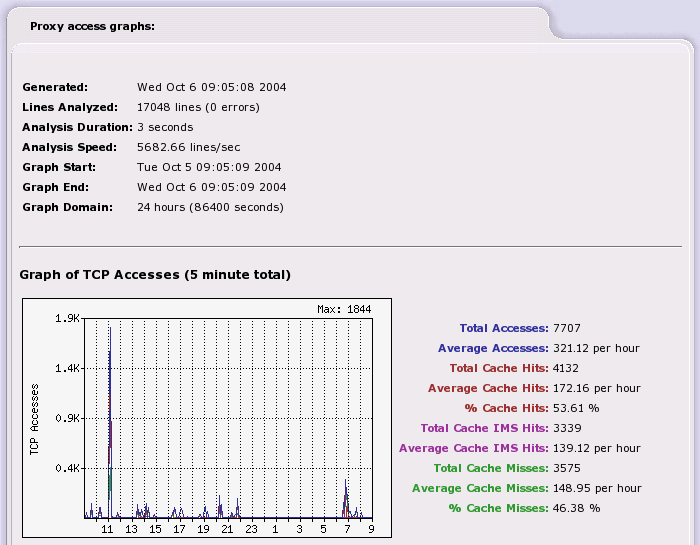Select the '321.12 per hour' value
700x545 pixels.
coord(596,348)
